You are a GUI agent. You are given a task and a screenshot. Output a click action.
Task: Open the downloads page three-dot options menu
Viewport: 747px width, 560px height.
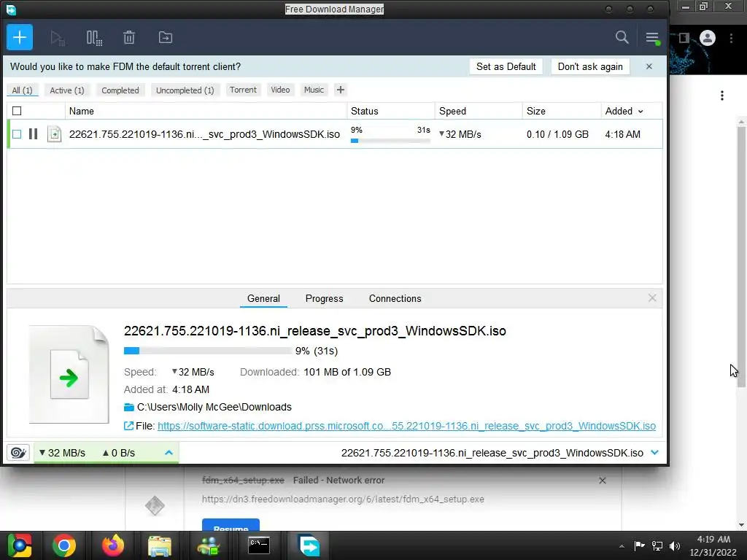tap(722, 96)
